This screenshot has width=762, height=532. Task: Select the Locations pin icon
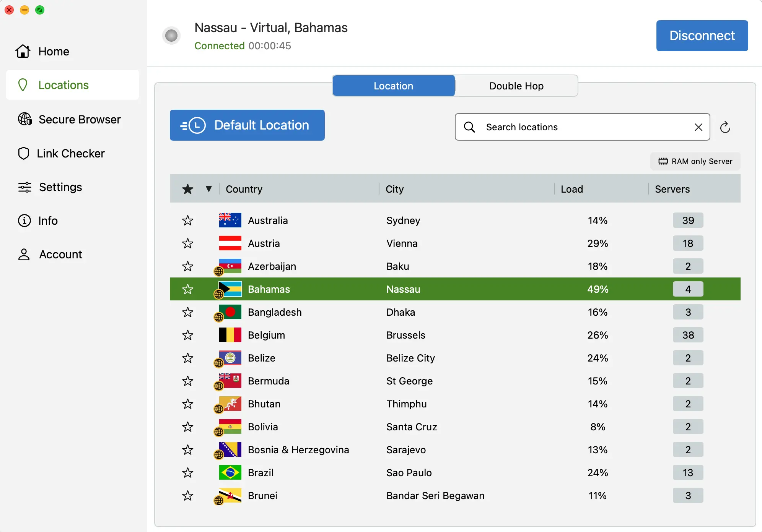[24, 85]
